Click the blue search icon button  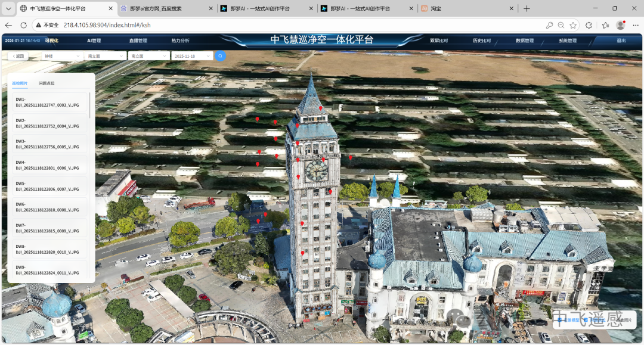tap(220, 55)
